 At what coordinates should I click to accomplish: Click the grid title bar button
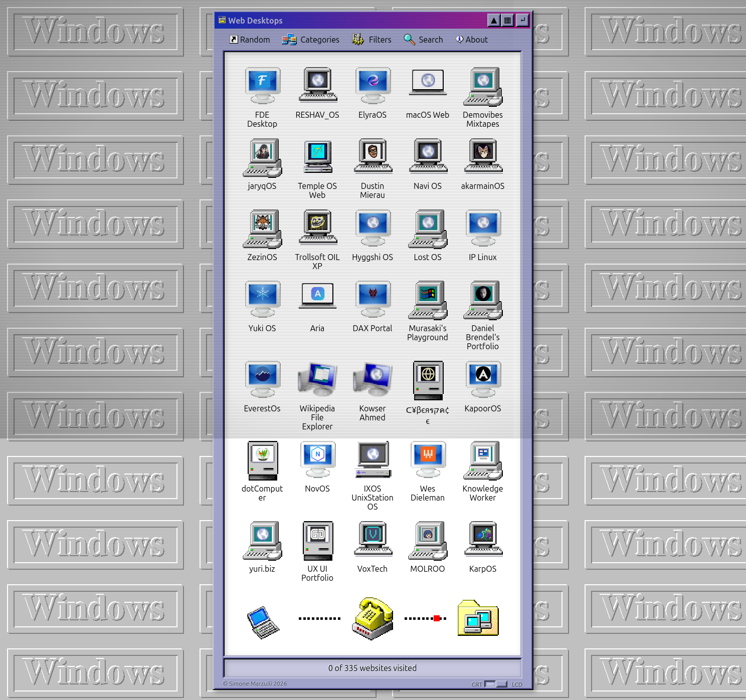click(508, 21)
